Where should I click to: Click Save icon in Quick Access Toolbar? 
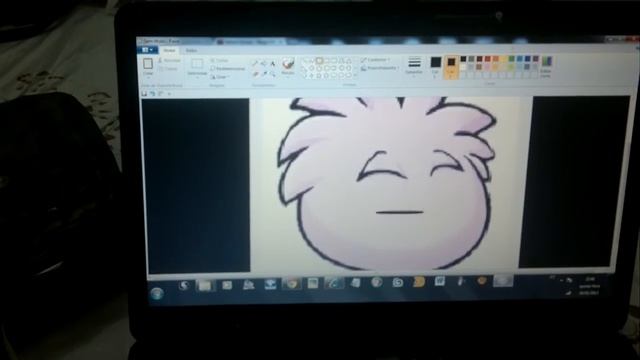point(144,93)
